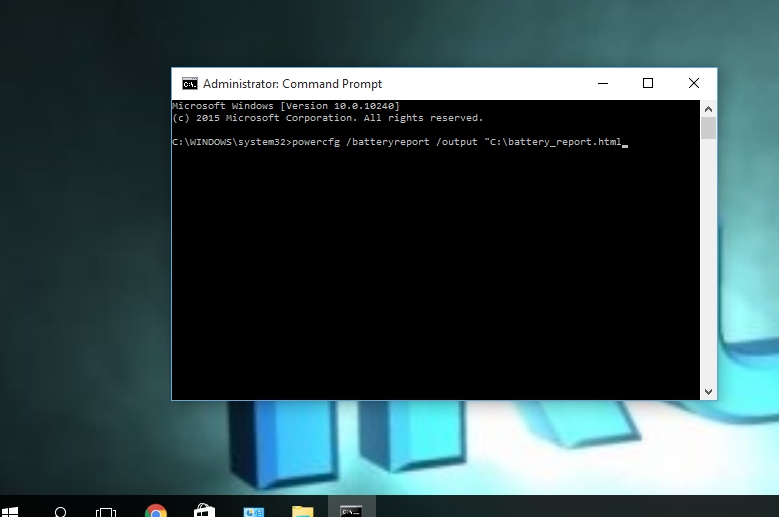Minimize the Command Prompt window
The height and width of the screenshot is (517, 779).
[x=603, y=83]
